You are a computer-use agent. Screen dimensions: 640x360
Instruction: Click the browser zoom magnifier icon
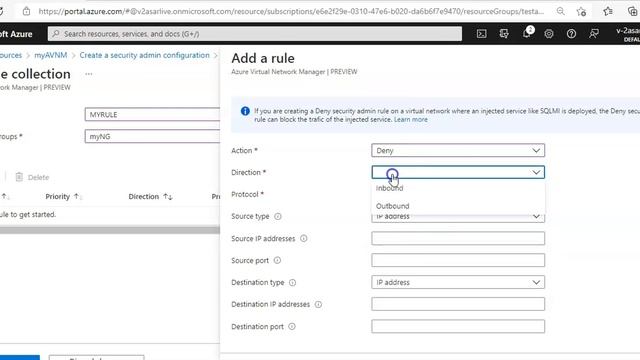tap(561, 11)
